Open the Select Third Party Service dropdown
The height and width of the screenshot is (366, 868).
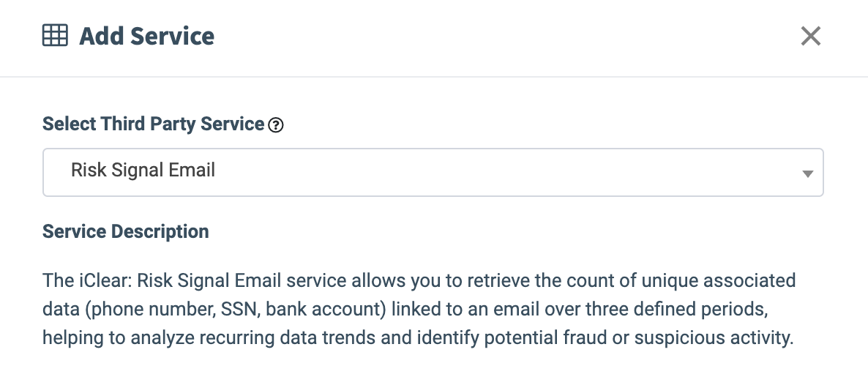(x=433, y=172)
